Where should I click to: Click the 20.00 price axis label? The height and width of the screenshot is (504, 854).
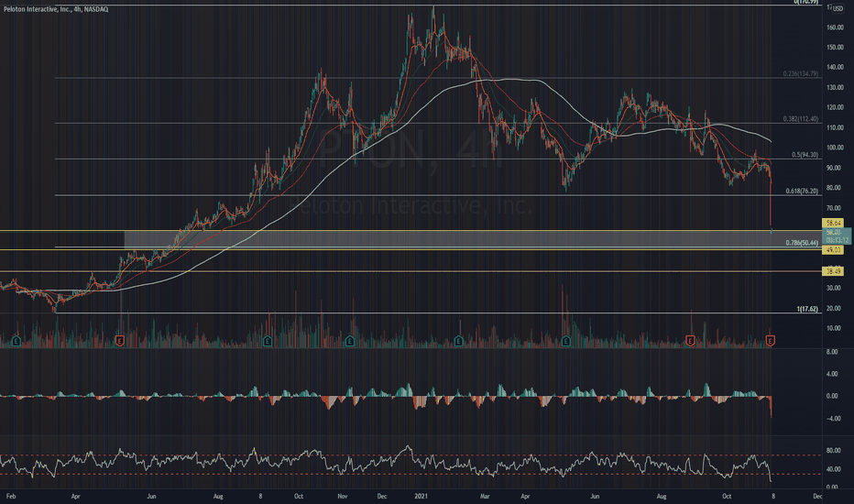[x=835, y=308]
